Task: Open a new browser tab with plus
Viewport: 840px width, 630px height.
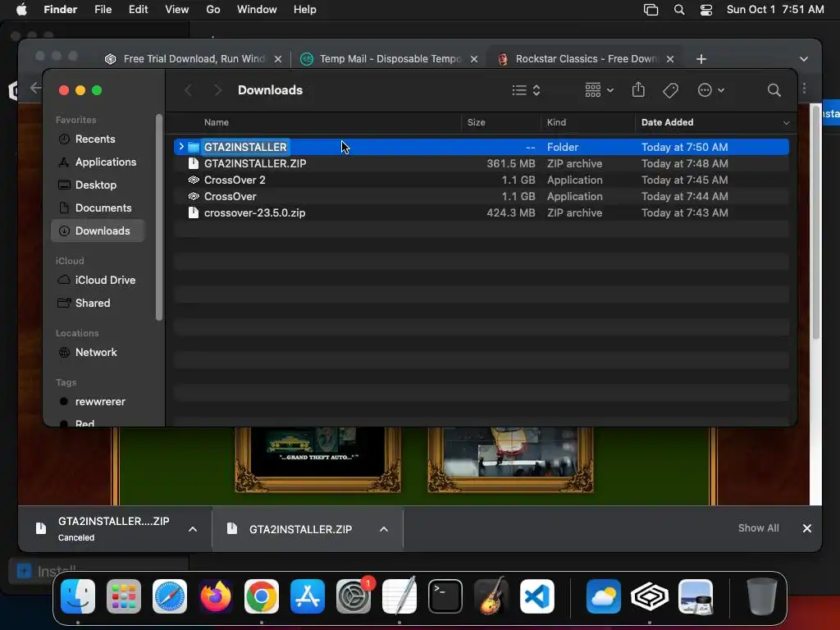Action: 701,59
